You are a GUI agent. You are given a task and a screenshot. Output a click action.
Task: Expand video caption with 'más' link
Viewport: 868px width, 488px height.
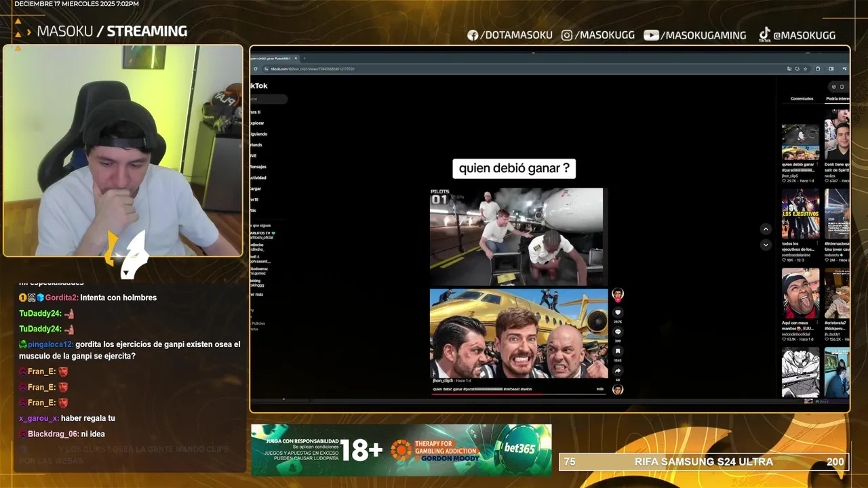(599, 389)
